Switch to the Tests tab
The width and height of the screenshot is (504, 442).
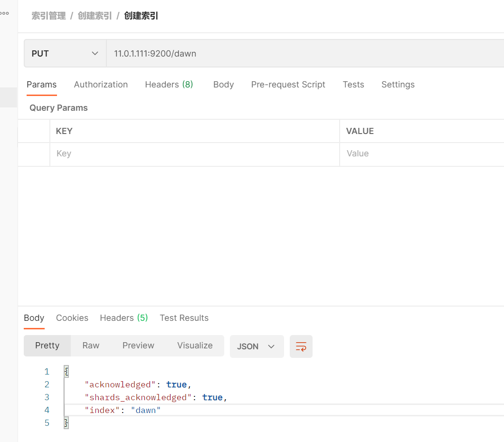353,85
